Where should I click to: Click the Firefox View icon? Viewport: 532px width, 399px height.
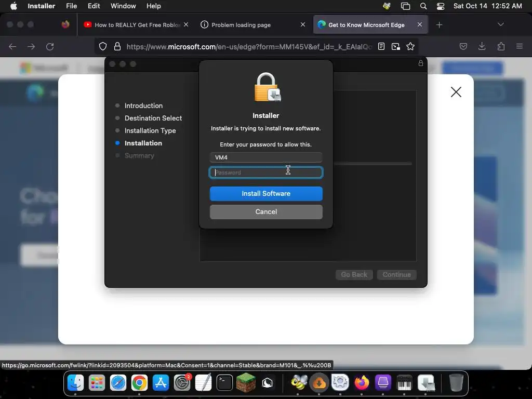(65, 24)
